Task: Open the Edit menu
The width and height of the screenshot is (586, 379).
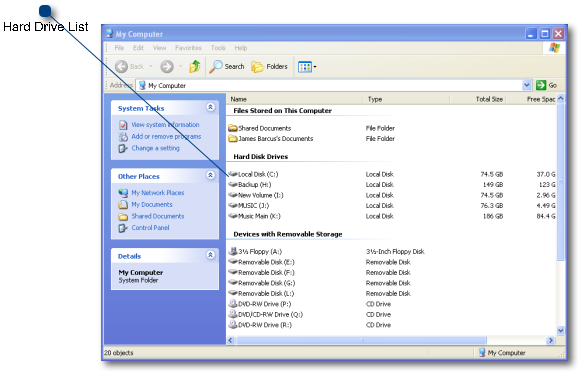Action: (x=138, y=48)
